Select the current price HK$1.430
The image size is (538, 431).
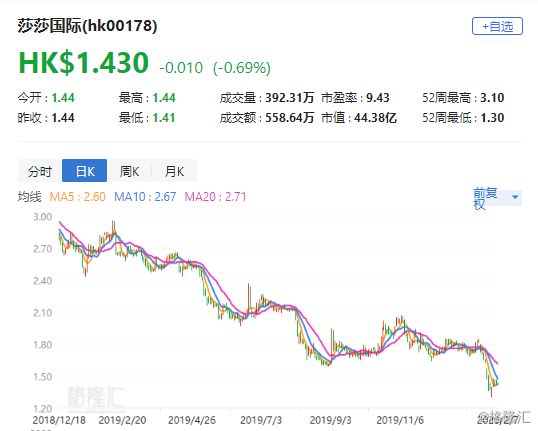(x=84, y=62)
